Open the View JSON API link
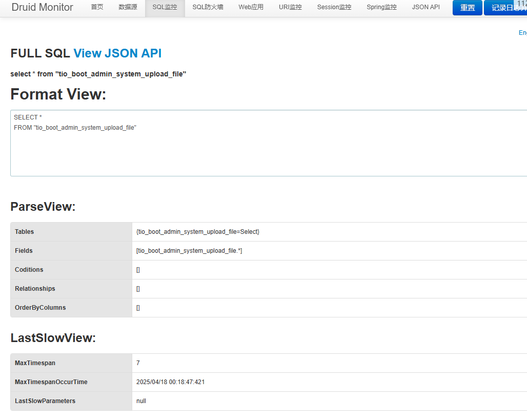 point(117,53)
